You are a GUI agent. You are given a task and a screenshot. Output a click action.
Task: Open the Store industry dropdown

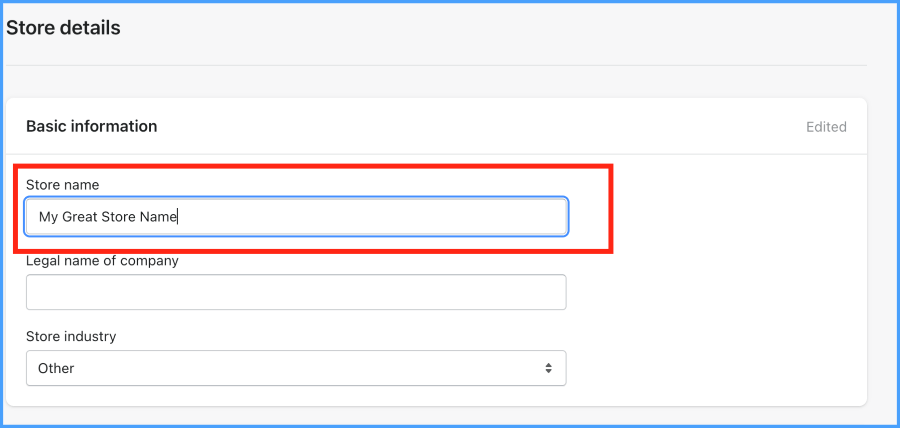click(x=296, y=368)
